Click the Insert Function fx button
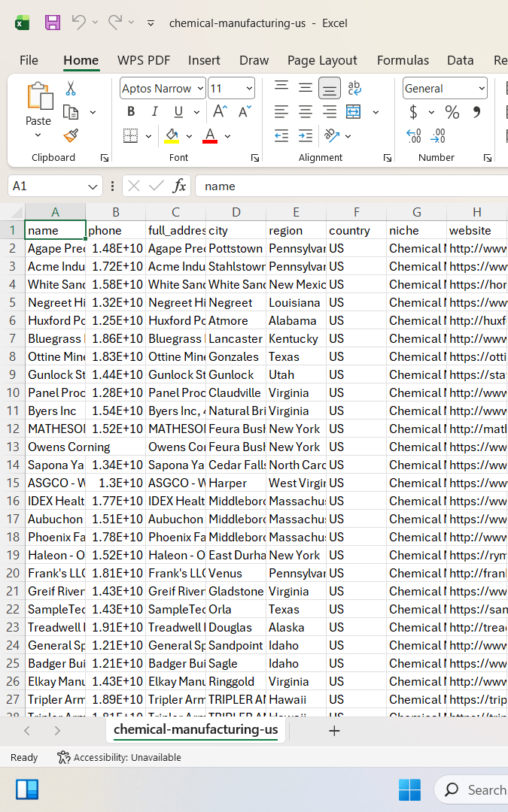Screen dimensions: 508x812 (x=179, y=186)
